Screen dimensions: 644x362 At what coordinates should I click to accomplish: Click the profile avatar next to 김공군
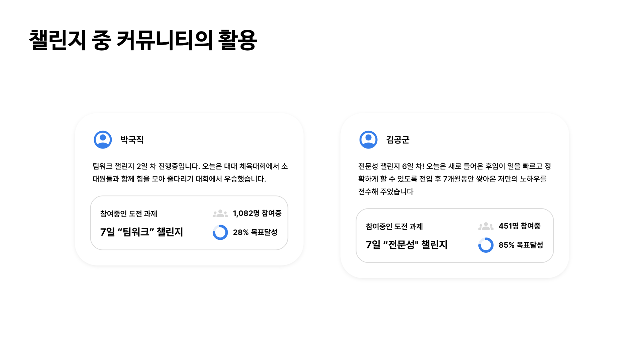click(368, 139)
